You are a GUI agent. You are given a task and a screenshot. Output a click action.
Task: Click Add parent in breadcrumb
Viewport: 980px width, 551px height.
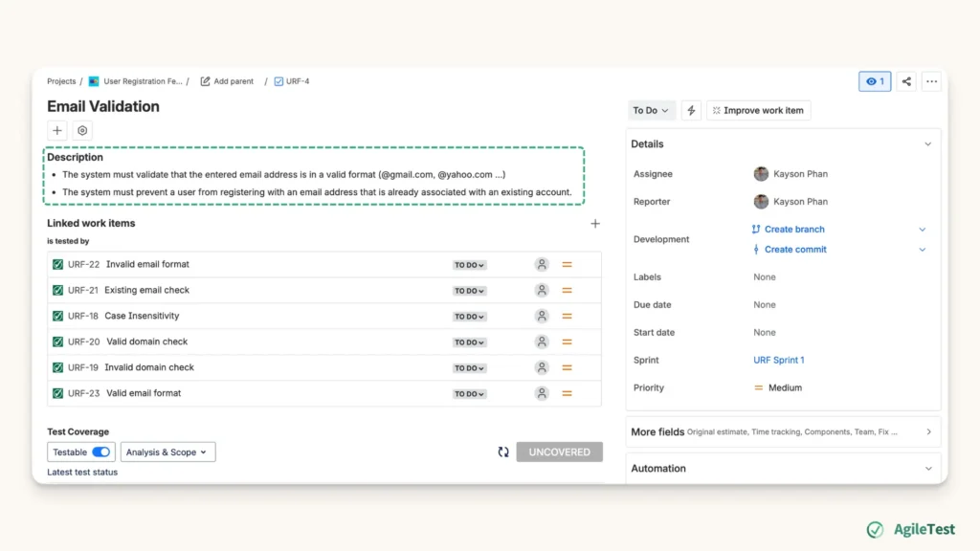point(227,81)
